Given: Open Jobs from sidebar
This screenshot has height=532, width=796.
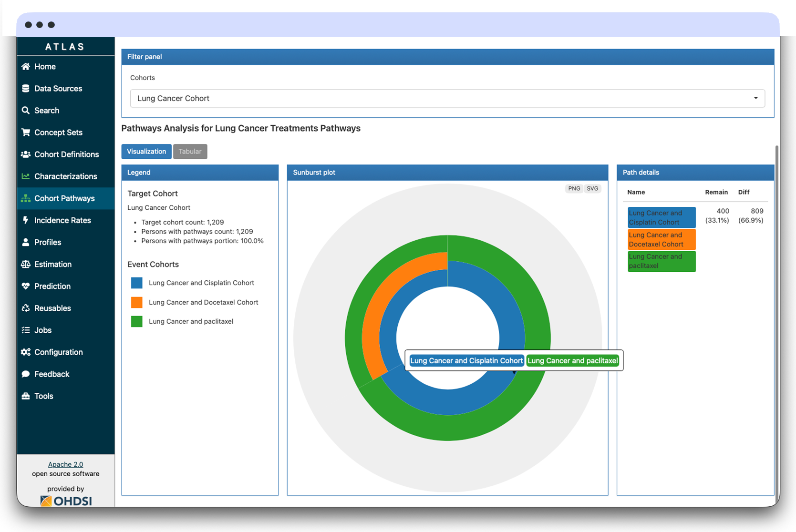Looking at the screenshot, I should tap(66, 329).
